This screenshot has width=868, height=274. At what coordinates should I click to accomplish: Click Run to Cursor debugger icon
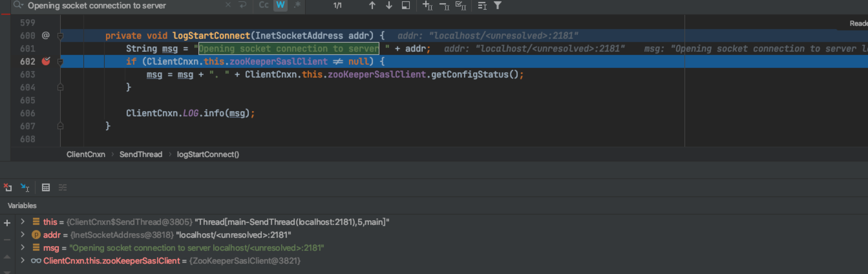[25, 187]
